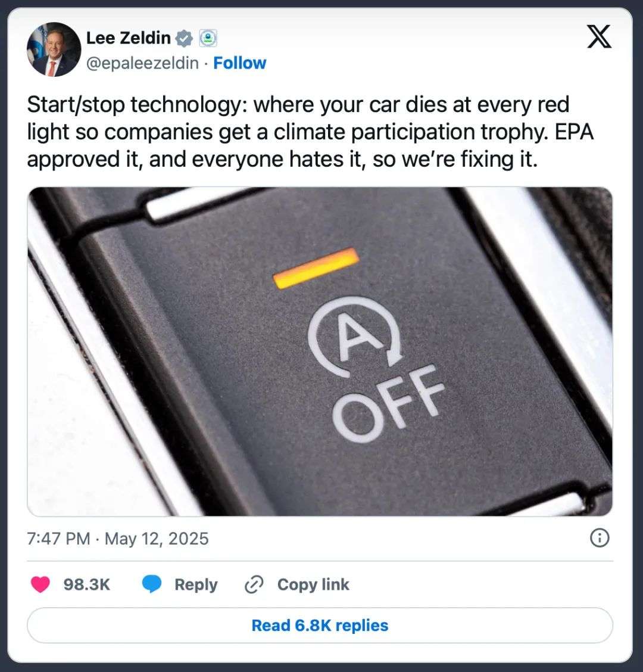643x672 pixels.
Task: Click the blue reply bubble icon
Action: [152, 585]
